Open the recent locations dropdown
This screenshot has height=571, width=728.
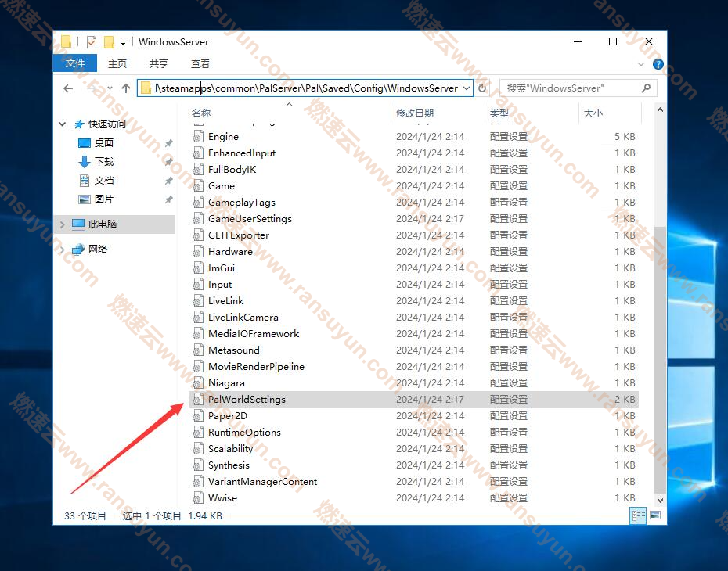tap(110, 88)
